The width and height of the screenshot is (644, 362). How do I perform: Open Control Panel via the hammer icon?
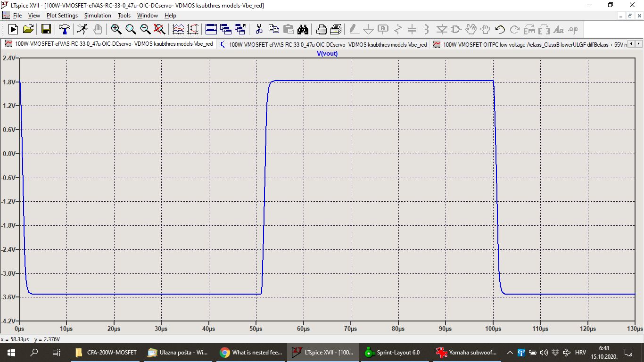tap(64, 29)
